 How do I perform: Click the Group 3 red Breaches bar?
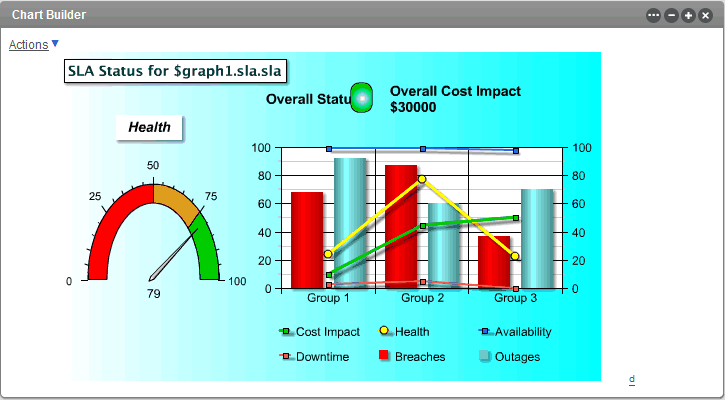(x=494, y=262)
